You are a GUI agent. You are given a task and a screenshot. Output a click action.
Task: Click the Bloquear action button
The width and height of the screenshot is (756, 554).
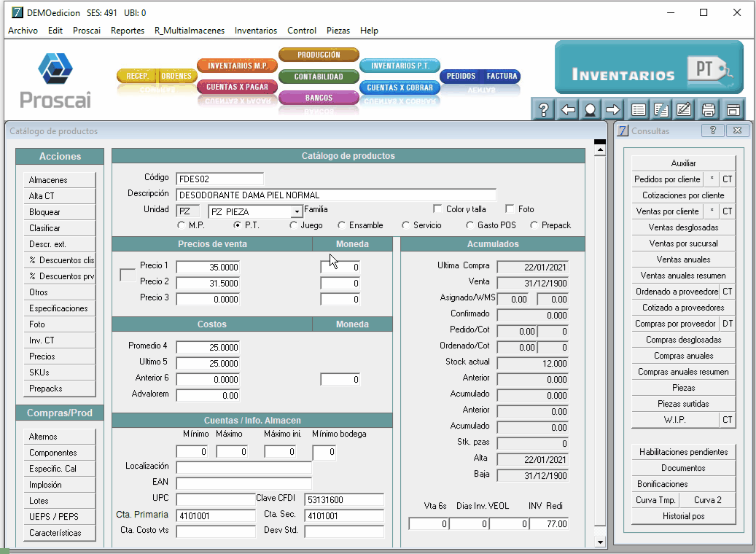(59, 212)
